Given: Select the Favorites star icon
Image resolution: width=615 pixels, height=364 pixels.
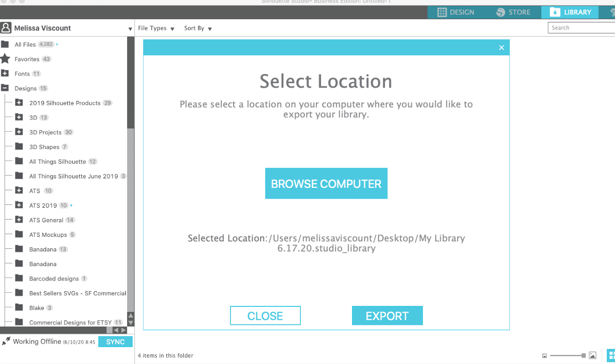Looking at the screenshot, I should pyautogui.click(x=5, y=58).
